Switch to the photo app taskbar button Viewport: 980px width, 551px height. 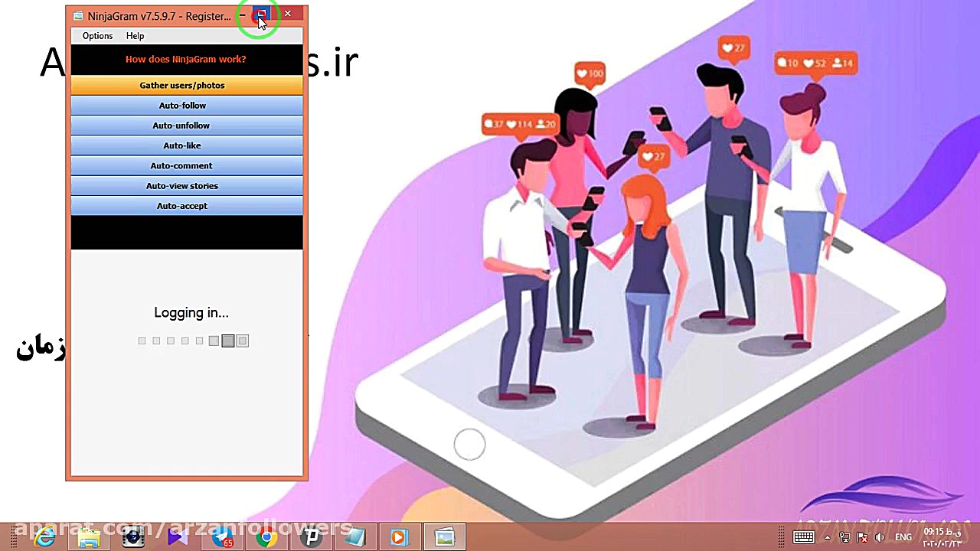point(445,537)
